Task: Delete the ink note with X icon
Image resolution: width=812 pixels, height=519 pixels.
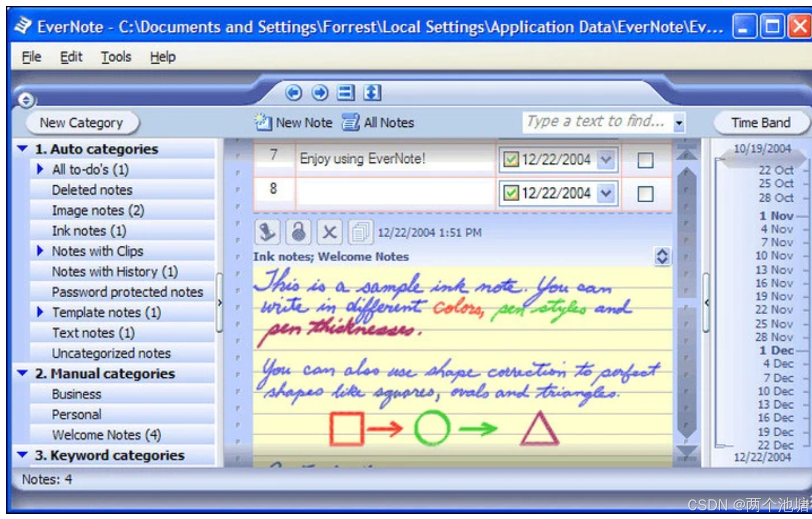Action: [x=330, y=232]
